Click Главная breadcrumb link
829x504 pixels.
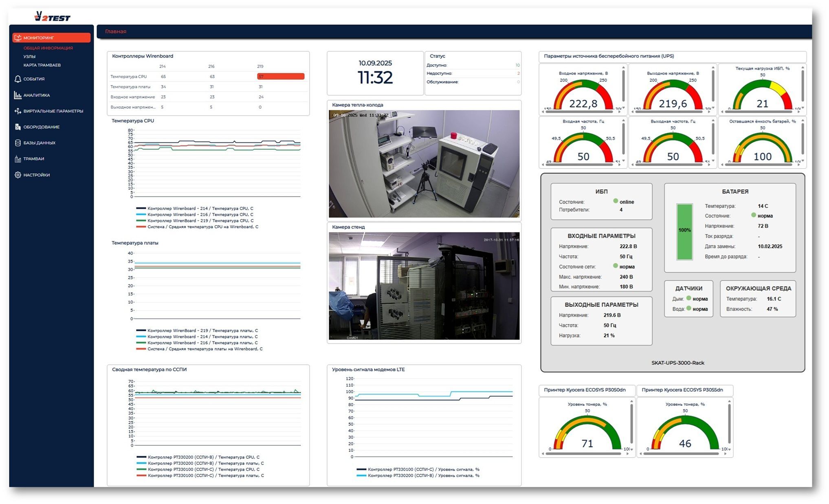coord(116,31)
